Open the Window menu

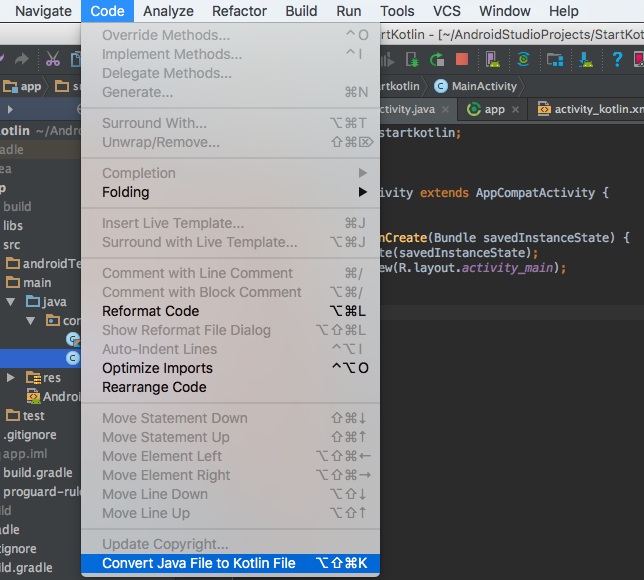pyautogui.click(x=505, y=11)
